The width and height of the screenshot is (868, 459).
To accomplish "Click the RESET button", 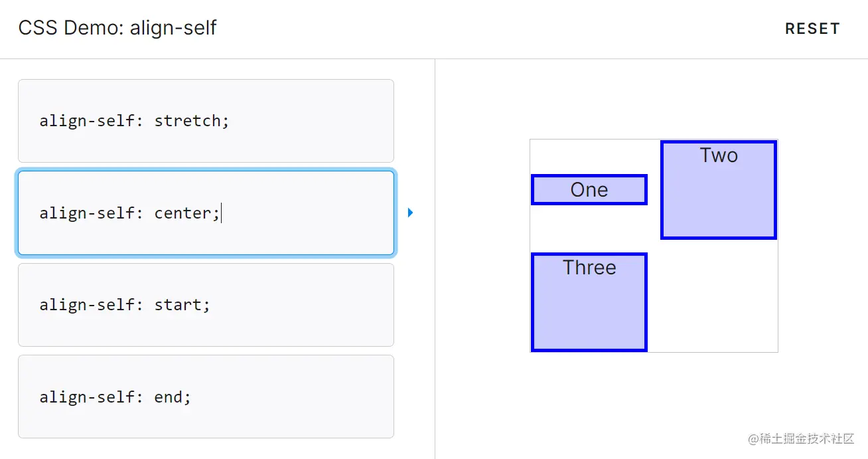I will click(812, 29).
